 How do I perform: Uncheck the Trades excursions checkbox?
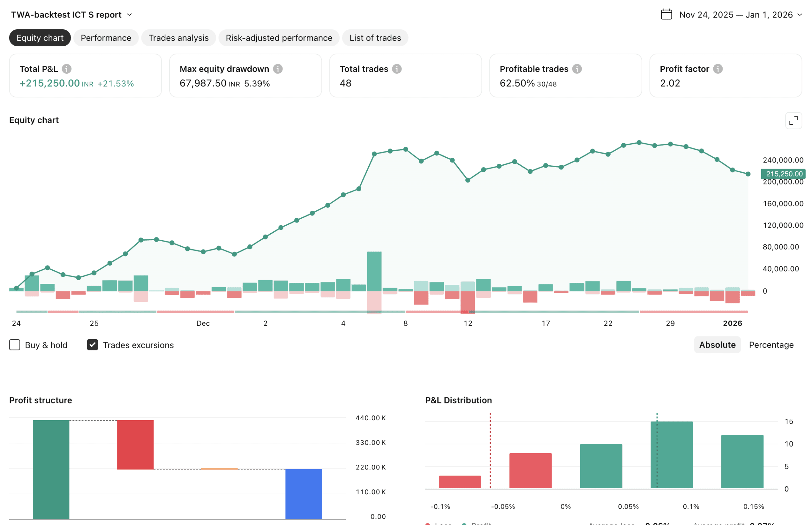(x=92, y=345)
